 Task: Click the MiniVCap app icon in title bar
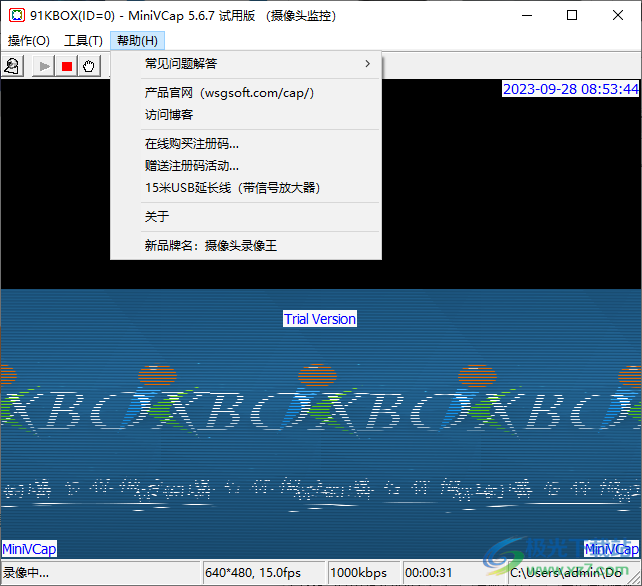click(x=17, y=16)
